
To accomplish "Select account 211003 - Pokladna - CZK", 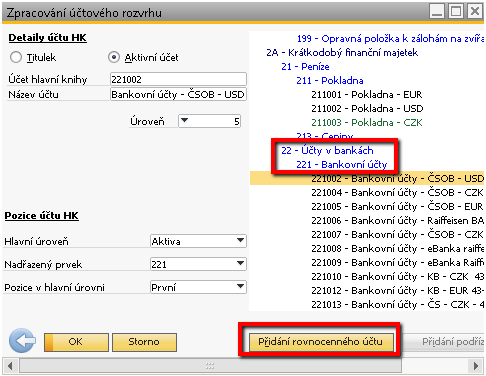I will coord(367,123).
